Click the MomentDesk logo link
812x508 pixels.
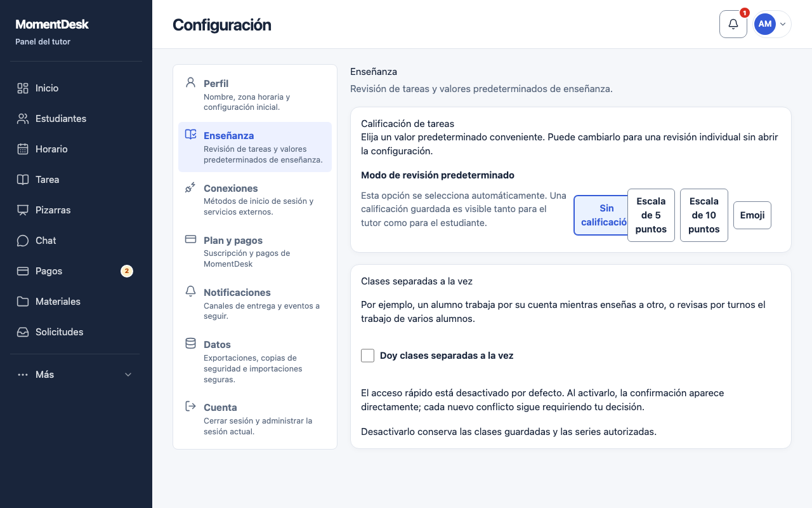click(x=52, y=24)
